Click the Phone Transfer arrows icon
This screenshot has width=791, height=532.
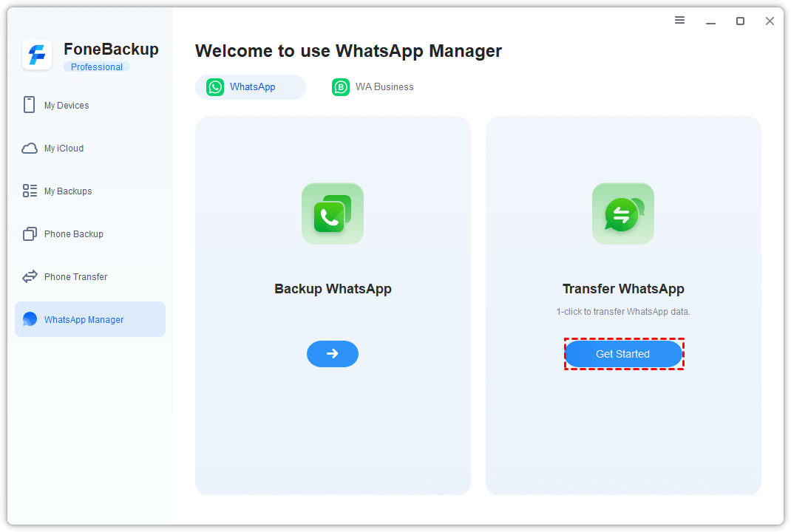pyautogui.click(x=30, y=276)
